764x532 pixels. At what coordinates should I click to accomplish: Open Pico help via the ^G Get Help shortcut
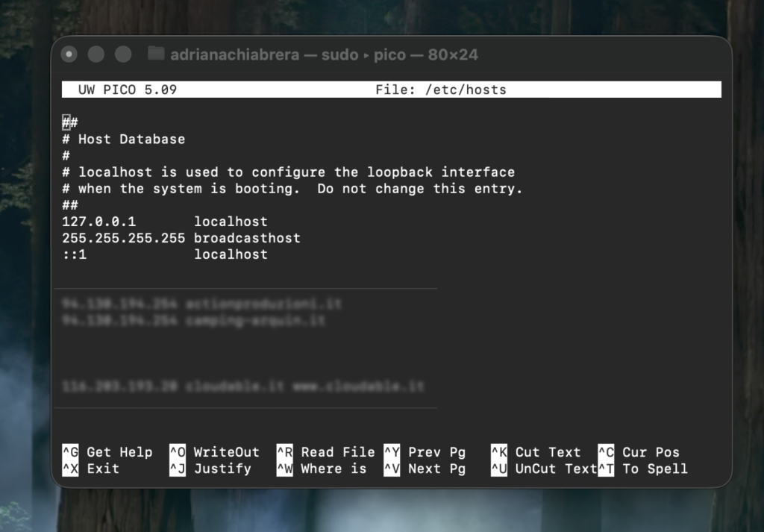[x=107, y=452]
